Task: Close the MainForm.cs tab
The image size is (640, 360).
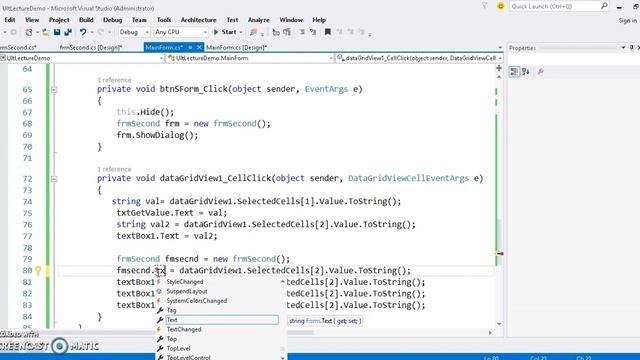Action: click(x=199, y=47)
